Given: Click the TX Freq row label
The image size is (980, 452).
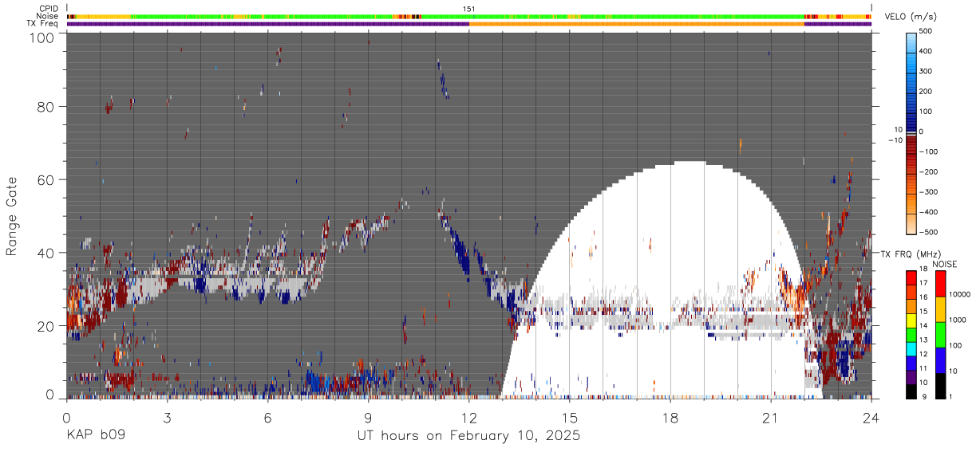Looking at the screenshot, I should 43,23.
